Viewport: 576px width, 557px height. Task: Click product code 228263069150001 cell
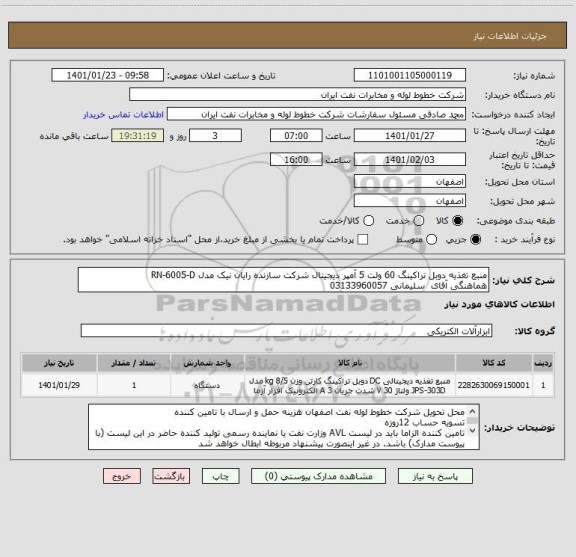(x=494, y=385)
